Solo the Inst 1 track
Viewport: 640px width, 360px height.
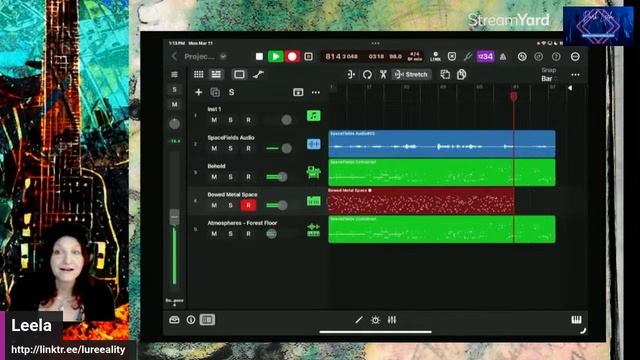pyautogui.click(x=231, y=120)
